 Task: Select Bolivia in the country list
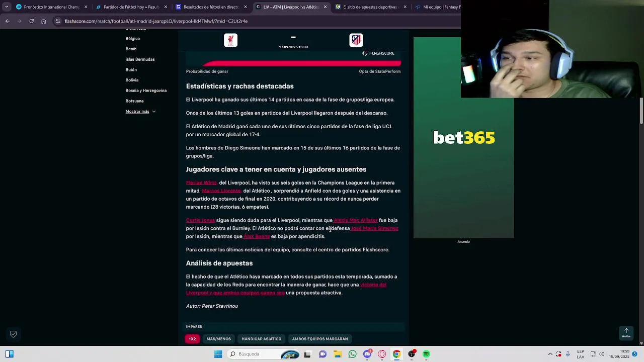[x=132, y=80]
